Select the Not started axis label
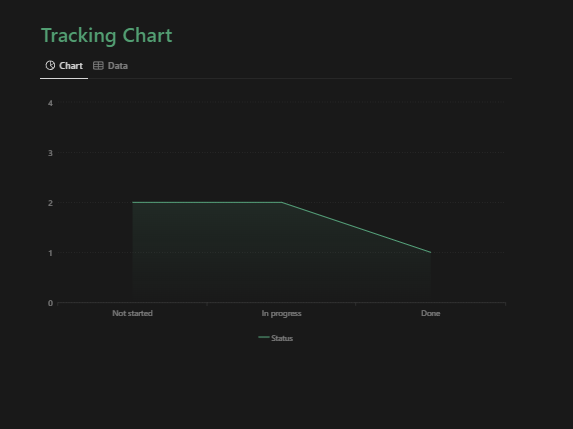Image resolution: width=573 pixels, height=429 pixels. 132,313
